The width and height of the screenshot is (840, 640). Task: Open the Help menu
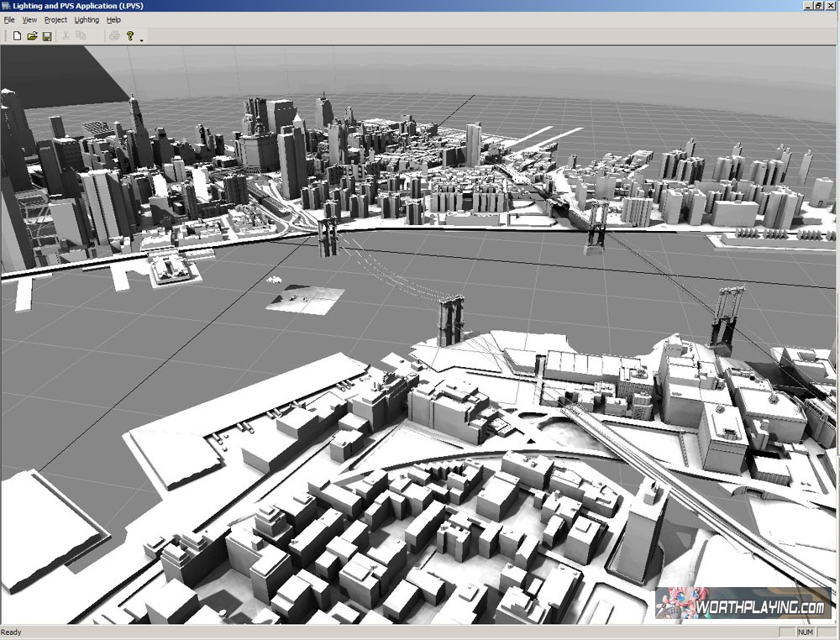[x=113, y=19]
